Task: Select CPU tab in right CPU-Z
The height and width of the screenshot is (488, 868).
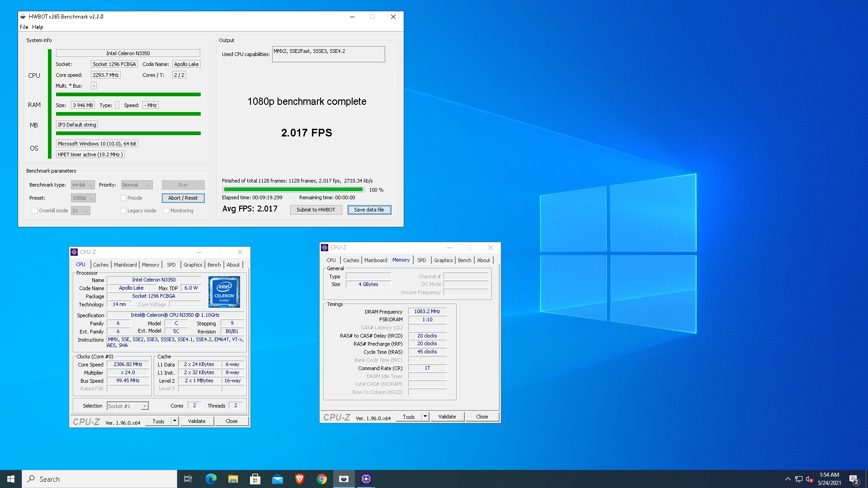Action: [331, 260]
